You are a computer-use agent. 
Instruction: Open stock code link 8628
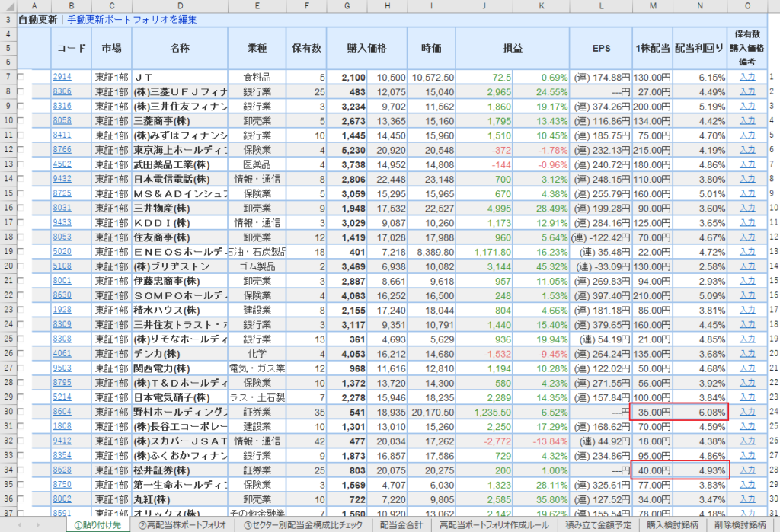coord(62,470)
